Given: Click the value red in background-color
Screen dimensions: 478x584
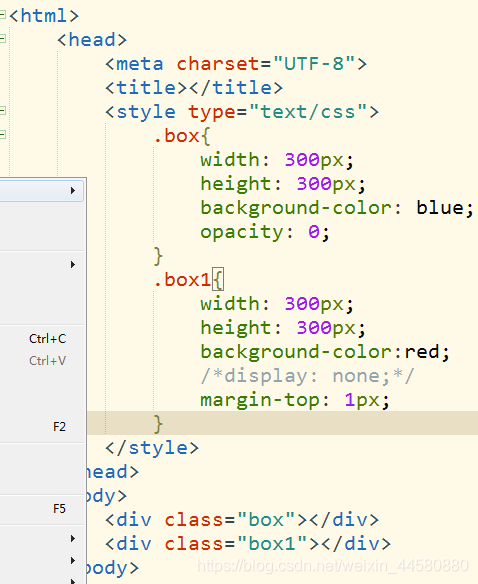Looking at the screenshot, I should [422, 352].
